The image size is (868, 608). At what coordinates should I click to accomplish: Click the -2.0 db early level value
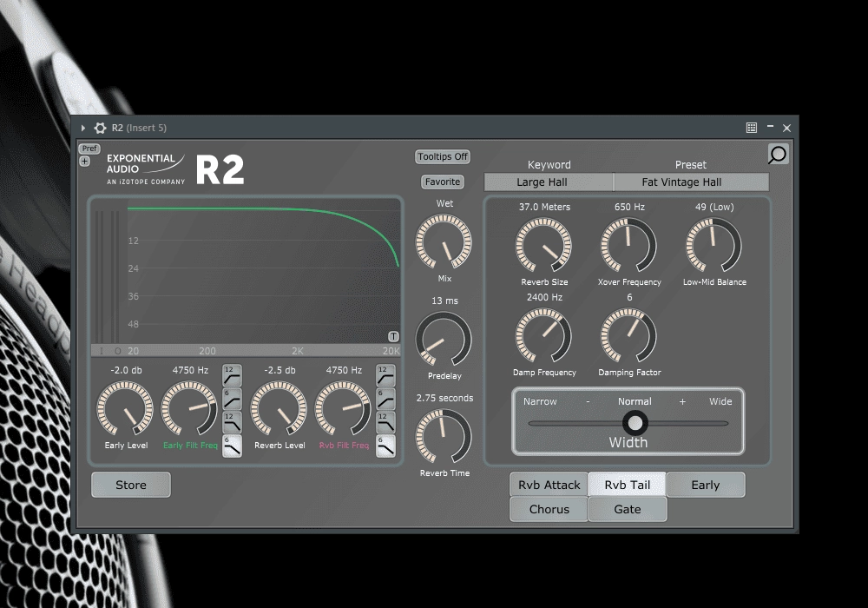click(126, 370)
